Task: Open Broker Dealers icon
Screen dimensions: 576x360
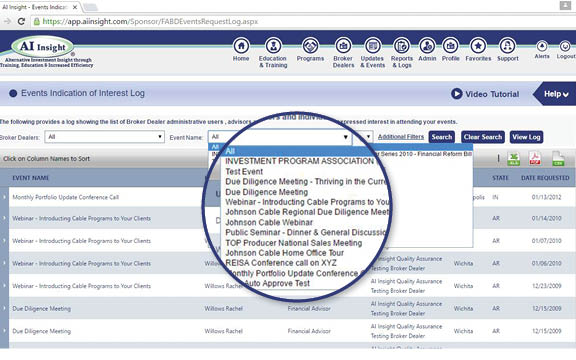Action: (343, 46)
